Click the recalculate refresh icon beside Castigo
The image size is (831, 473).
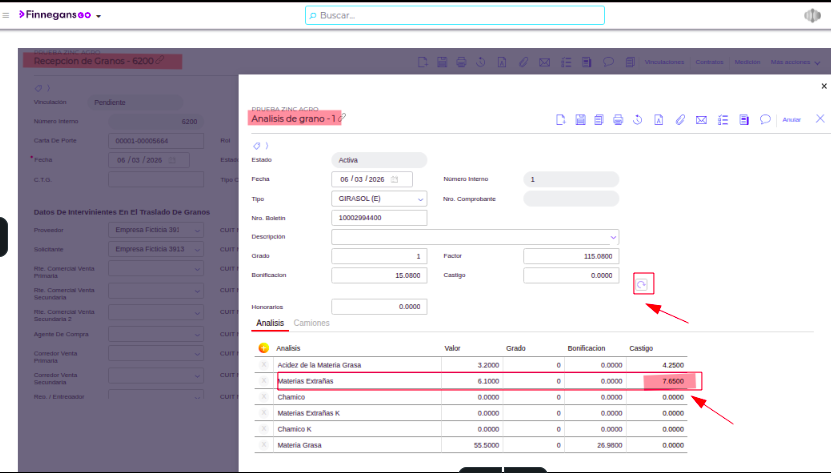point(643,284)
